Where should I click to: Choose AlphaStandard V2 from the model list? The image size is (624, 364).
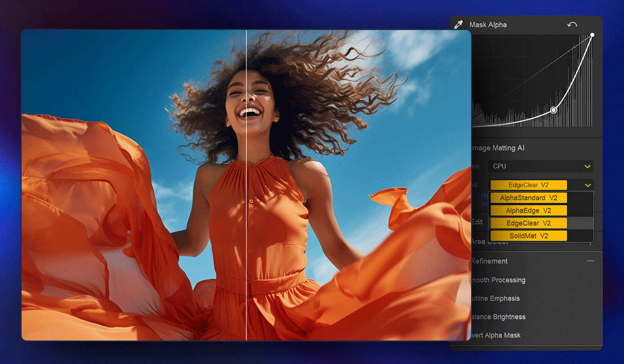(x=528, y=198)
